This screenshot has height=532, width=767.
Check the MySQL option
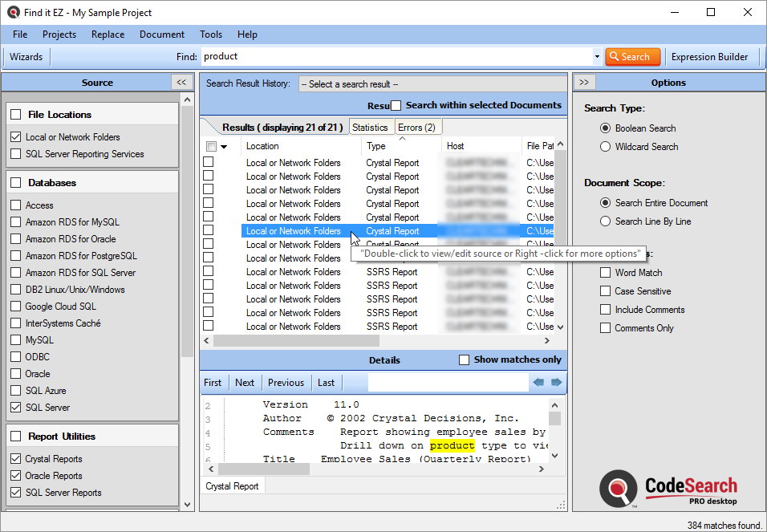(x=16, y=339)
